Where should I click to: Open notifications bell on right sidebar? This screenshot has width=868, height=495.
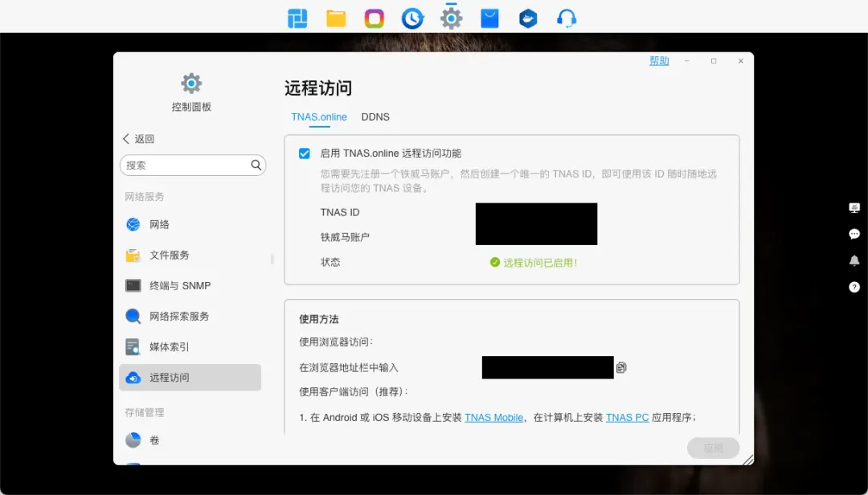coord(854,260)
